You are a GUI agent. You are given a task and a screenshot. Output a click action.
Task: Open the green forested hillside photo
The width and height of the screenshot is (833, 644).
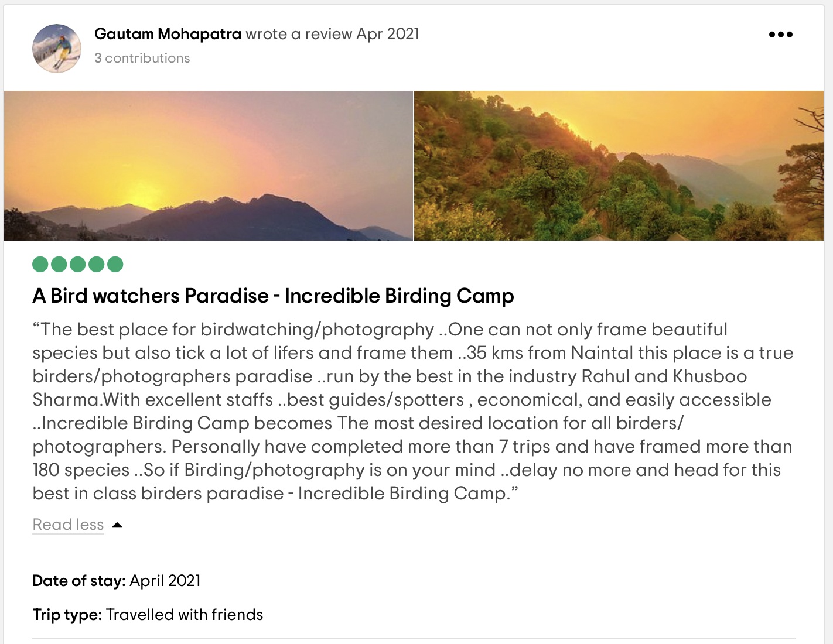tap(619, 166)
